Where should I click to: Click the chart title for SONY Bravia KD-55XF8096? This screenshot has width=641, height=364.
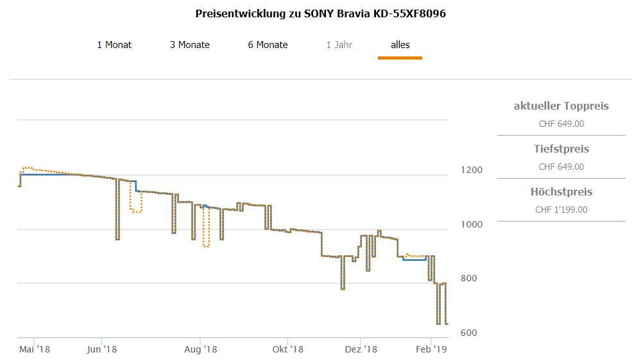coord(320,13)
